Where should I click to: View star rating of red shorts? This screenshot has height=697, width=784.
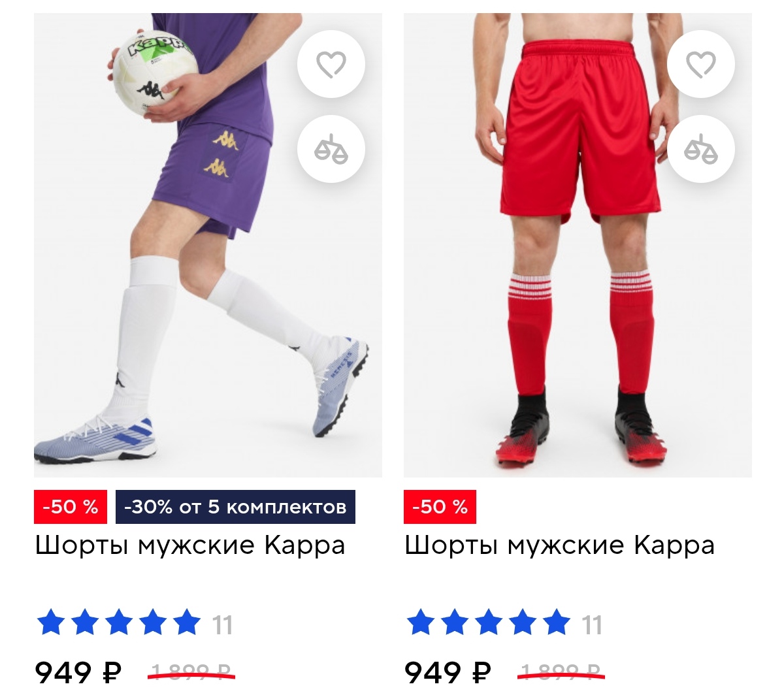(489, 623)
